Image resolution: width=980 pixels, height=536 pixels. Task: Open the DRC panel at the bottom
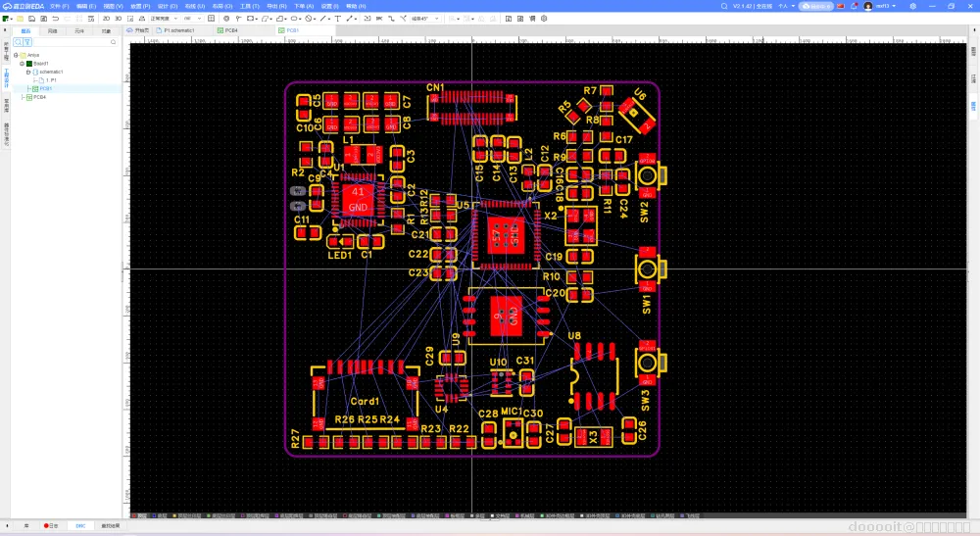click(80, 526)
